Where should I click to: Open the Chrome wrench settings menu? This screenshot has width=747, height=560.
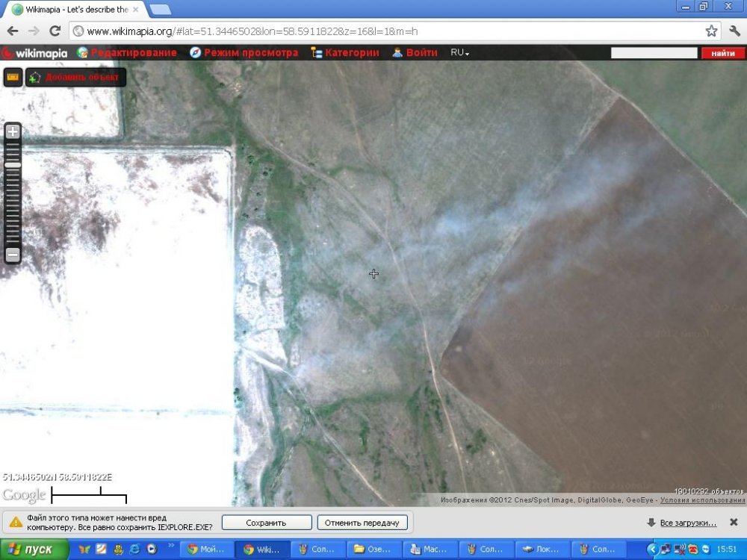[734, 31]
